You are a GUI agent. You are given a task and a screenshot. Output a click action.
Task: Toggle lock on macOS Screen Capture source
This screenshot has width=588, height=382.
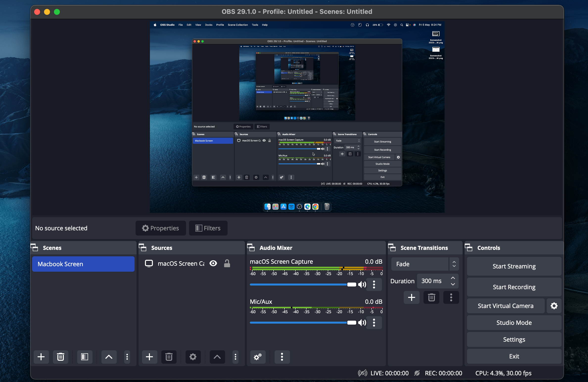[x=227, y=263]
